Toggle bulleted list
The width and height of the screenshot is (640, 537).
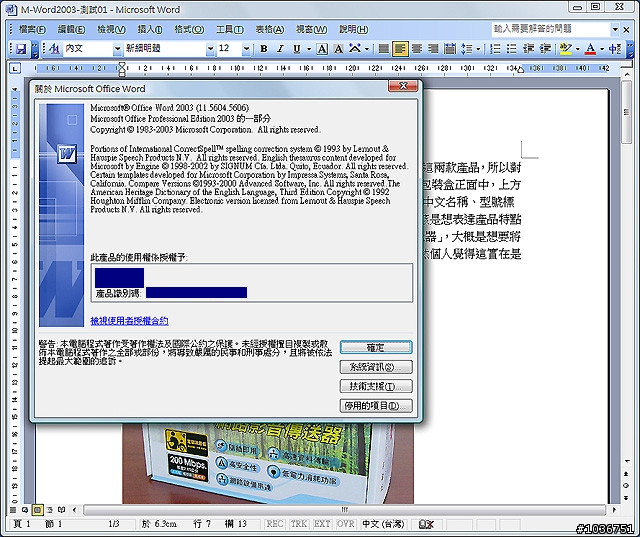pyautogui.click(x=511, y=49)
